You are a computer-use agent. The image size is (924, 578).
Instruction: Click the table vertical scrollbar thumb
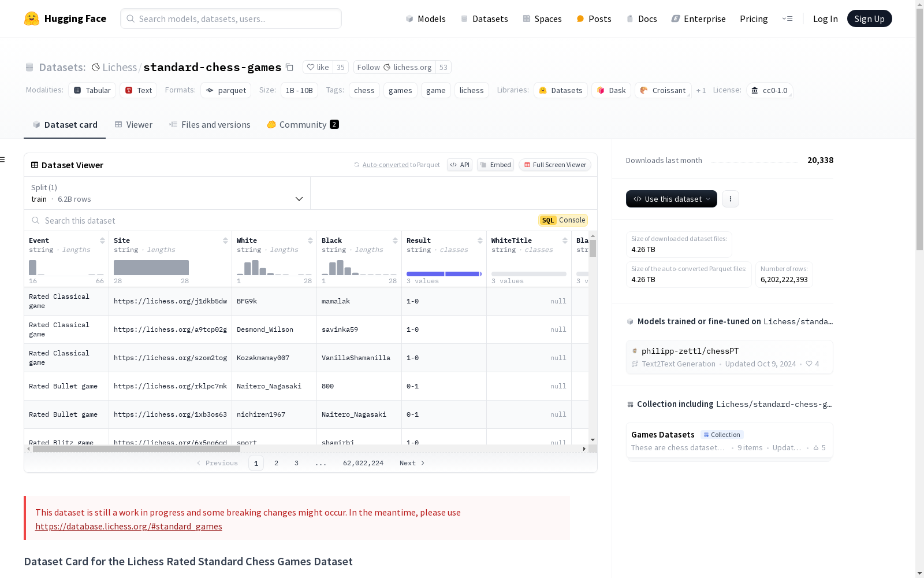[x=593, y=249]
